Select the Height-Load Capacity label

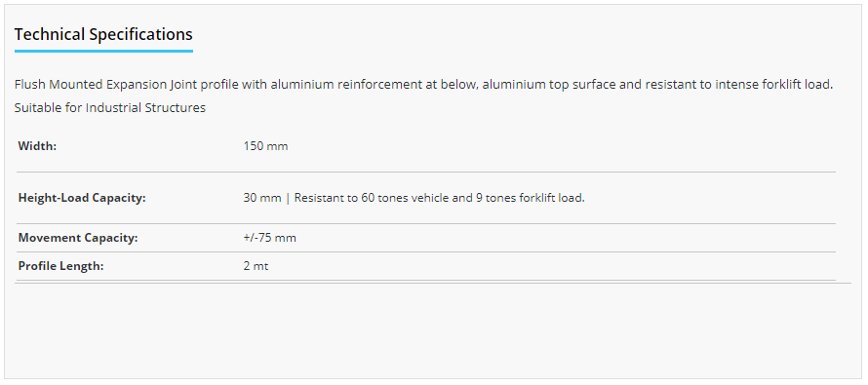tap(82, 198)
